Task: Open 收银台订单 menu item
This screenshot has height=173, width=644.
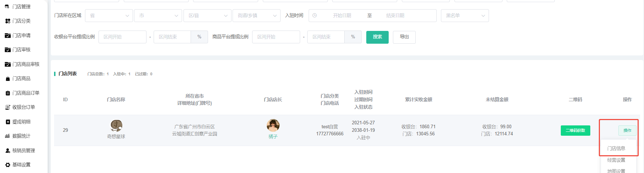Action: click(x=23, y=107)
